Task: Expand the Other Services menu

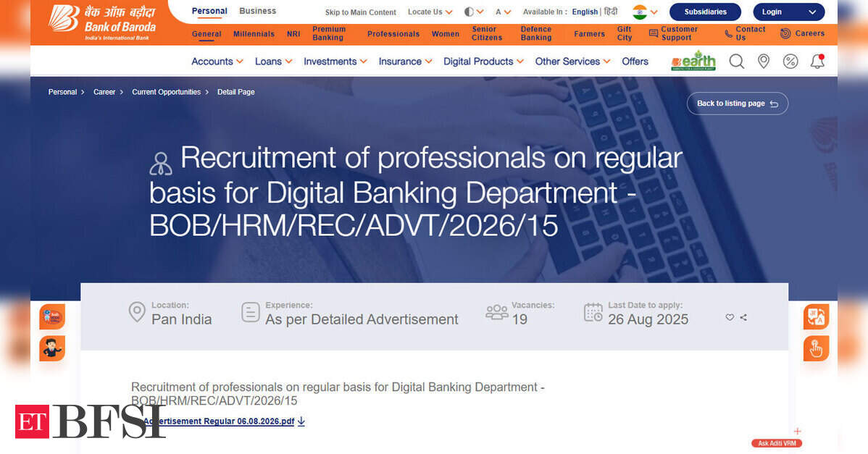Action: point(572,62)
